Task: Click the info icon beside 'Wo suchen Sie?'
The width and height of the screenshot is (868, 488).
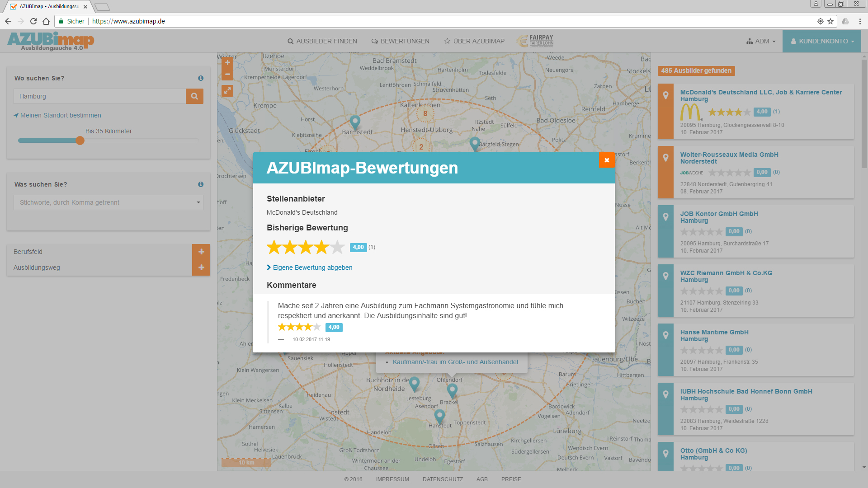Action: click(201, 78)
